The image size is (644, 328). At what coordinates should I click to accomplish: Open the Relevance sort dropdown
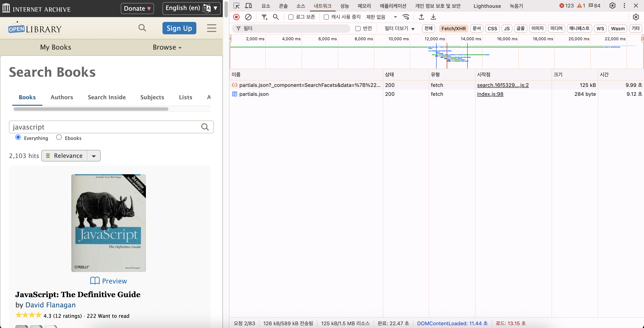coord(94,156)
